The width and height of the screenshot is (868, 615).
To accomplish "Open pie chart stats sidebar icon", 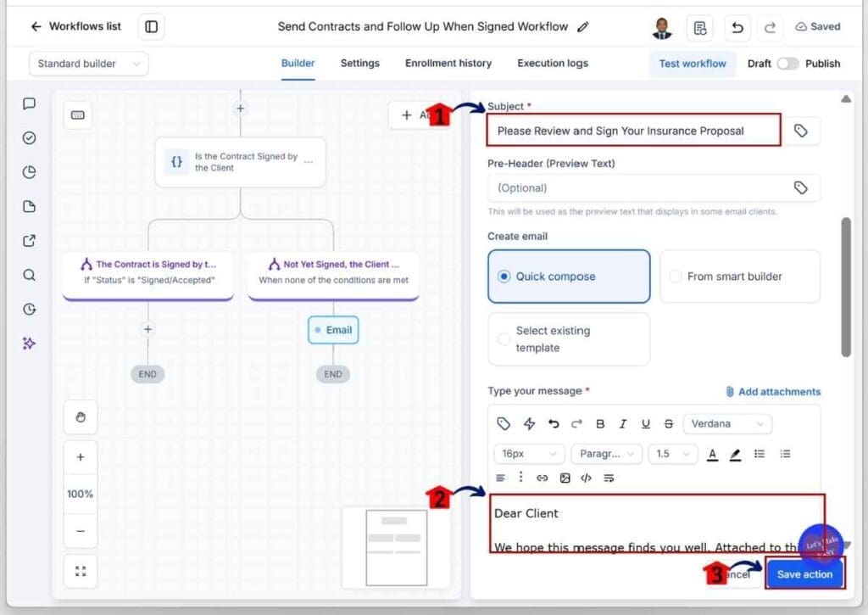I will point(30,172).
